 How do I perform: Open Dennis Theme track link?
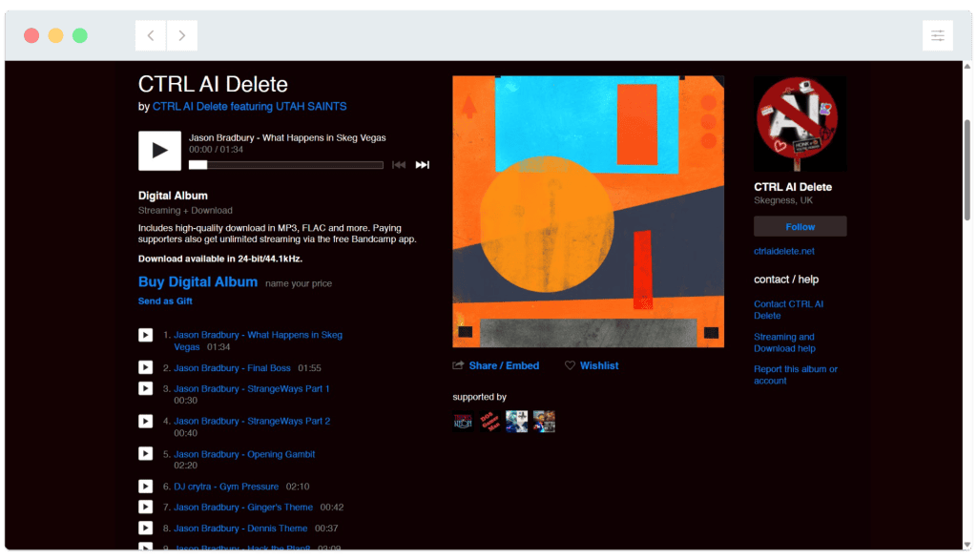(240, 529)
